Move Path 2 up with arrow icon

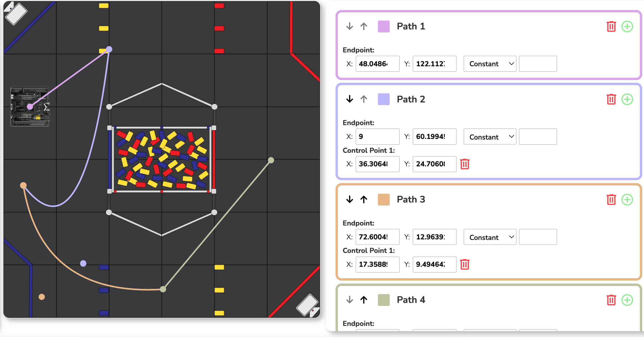pyautogui.click(x=364, y=99)
